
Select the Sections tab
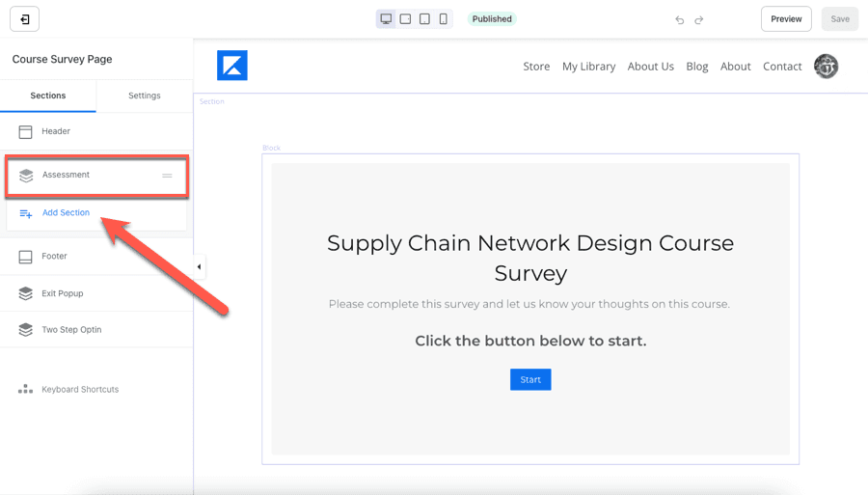[x=48, y=96]
